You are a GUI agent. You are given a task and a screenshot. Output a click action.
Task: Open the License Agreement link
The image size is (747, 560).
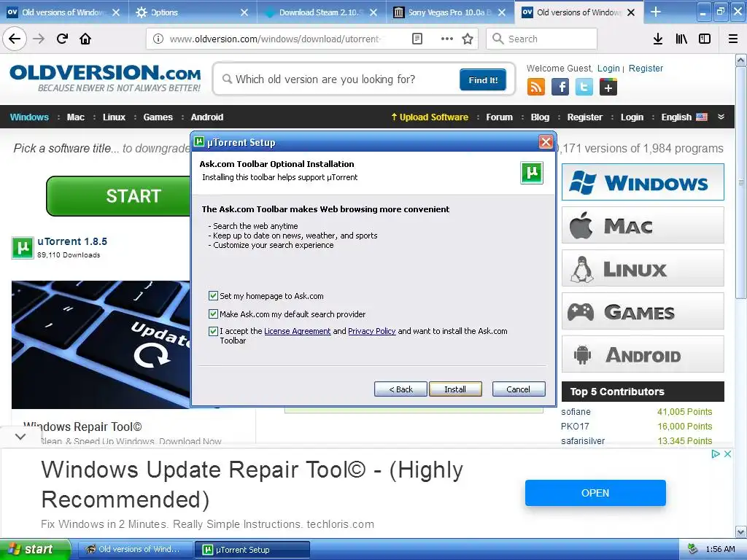pyautogui.click(x=298, y=331)
